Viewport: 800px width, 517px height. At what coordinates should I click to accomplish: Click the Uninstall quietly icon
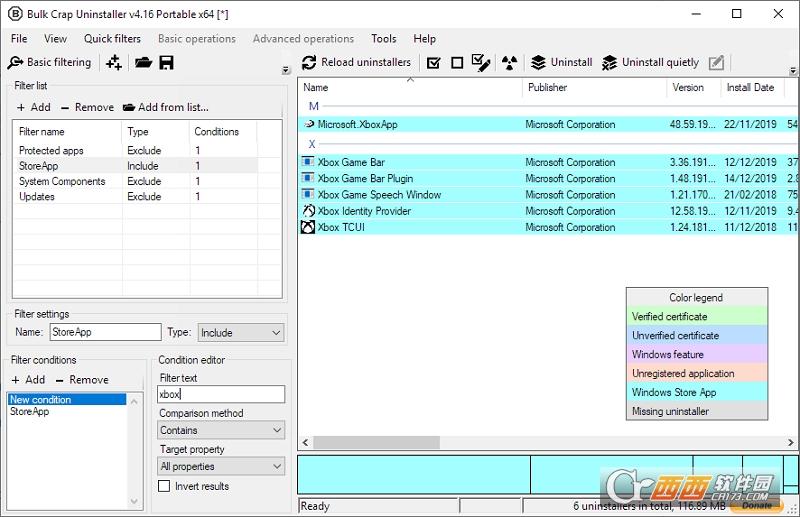(609, 62)
